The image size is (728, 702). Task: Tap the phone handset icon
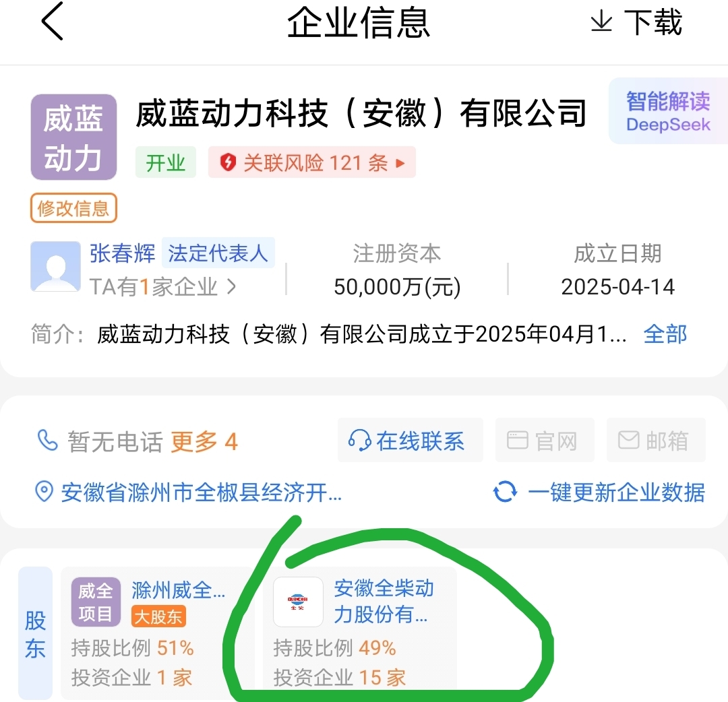[x=47, y=441]
